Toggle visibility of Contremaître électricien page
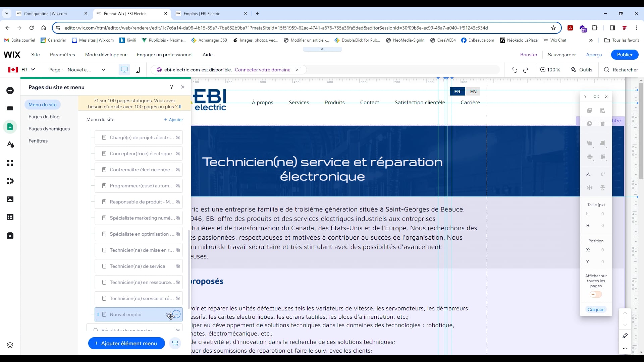 [178, 170]
